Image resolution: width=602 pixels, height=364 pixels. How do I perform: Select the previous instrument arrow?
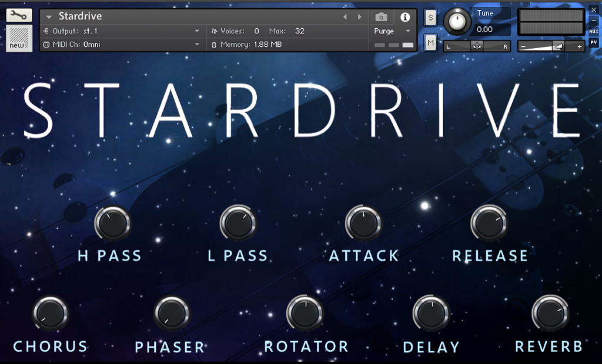345,17
